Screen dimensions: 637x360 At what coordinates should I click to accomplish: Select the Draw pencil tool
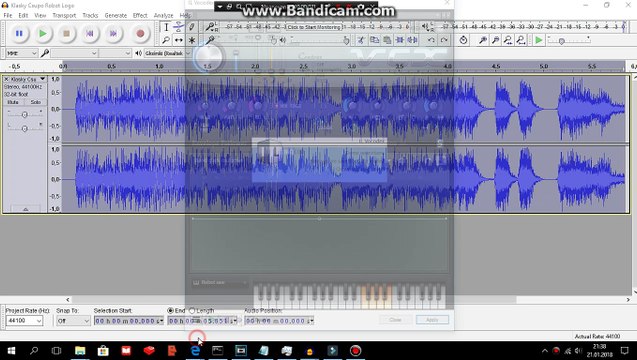click(x=191, y=27)
